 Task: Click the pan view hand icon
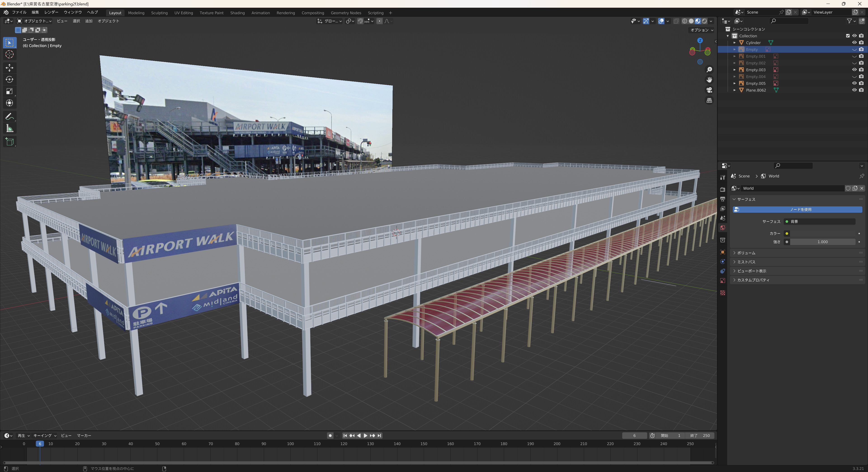[709, 80]
